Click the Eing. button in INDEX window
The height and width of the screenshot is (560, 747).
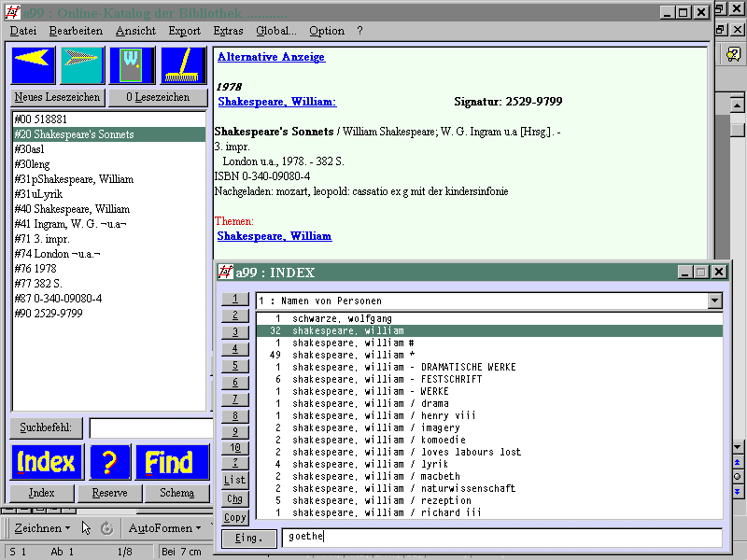pyautogui.click(x=248, y=539)
